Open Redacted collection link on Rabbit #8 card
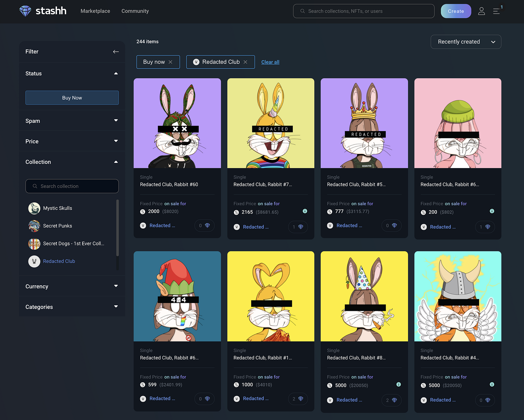The height and width of the screenshot is (420, 524). [x=349, y=400]
